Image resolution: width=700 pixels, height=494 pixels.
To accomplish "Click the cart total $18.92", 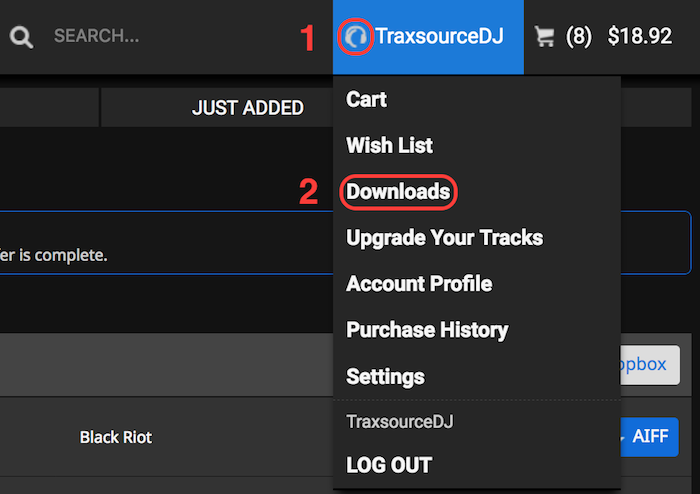I will [639, 37].
